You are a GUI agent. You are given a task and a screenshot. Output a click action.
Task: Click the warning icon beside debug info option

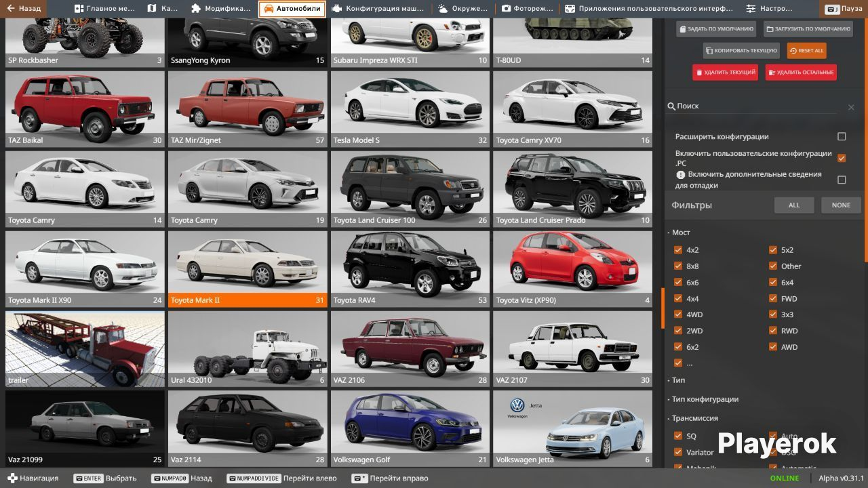pos(681,175)
